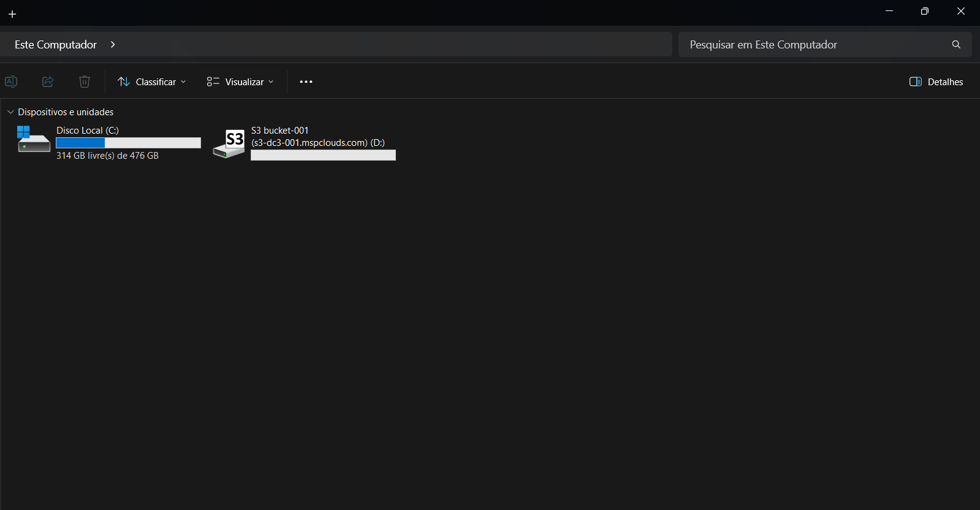Click the Disco Local (C:) label text
This screenshot has width=980, height=510.
point(88,131)
